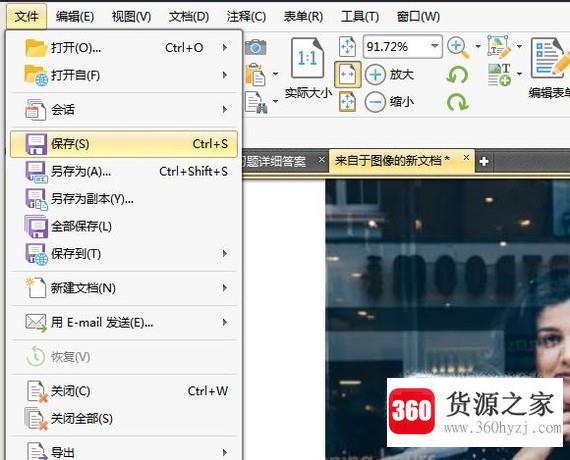Select 用 E-mail 发送(E)... entry
570x460 pixels.
[x=124, y=322]
